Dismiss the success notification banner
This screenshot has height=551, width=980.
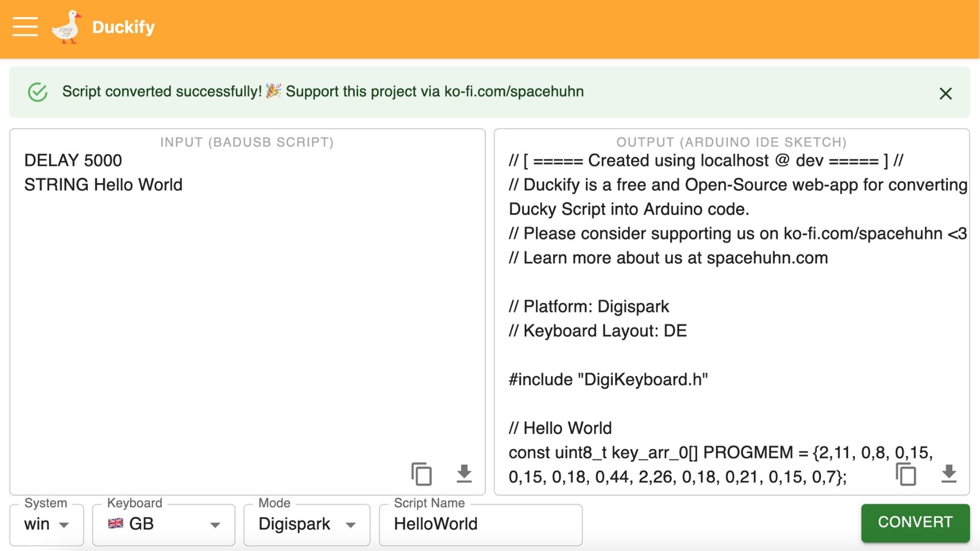coord(945,93)
